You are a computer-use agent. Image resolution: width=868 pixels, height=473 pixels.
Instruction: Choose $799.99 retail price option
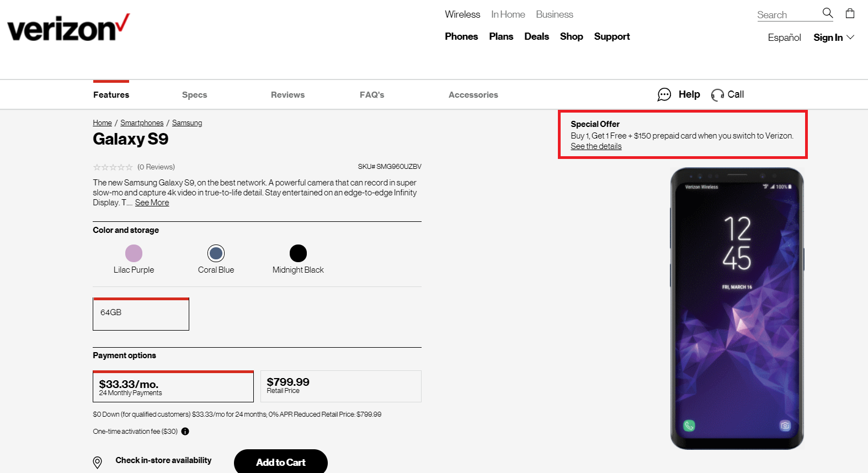coord(341,386)
